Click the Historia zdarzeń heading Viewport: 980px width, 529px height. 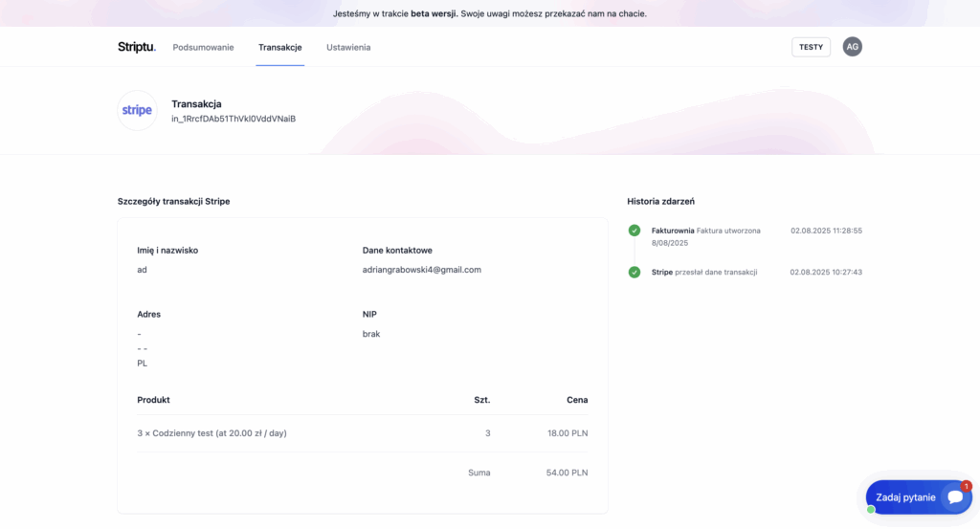click(x=660, y=201)
